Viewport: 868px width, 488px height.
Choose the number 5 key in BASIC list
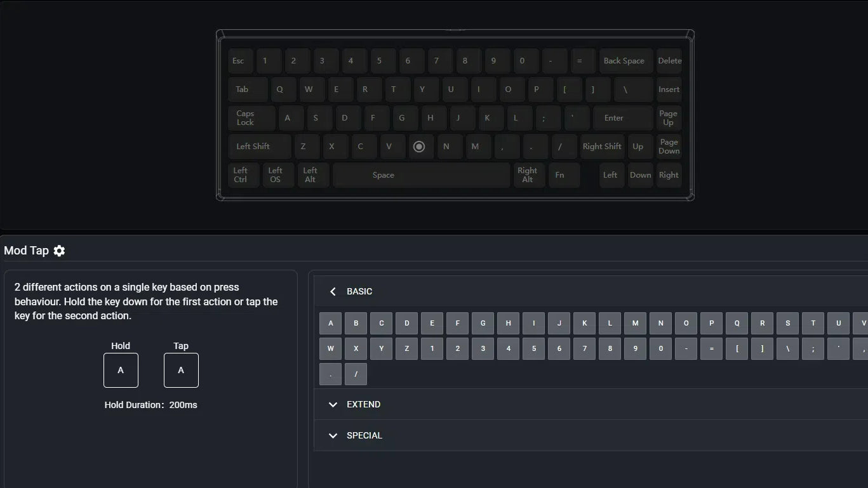pos(533,348)
